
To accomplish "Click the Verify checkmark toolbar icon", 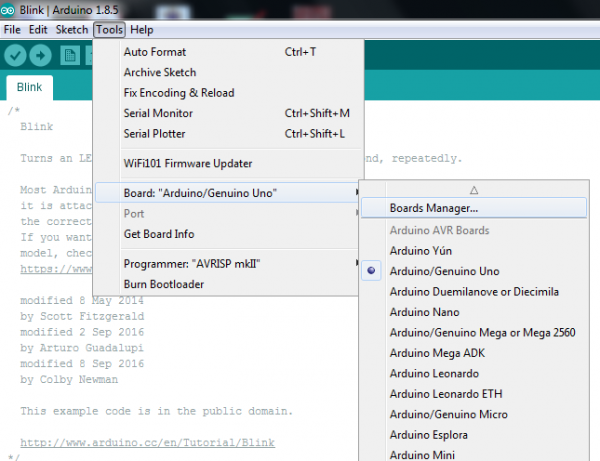I will point(15,56).
